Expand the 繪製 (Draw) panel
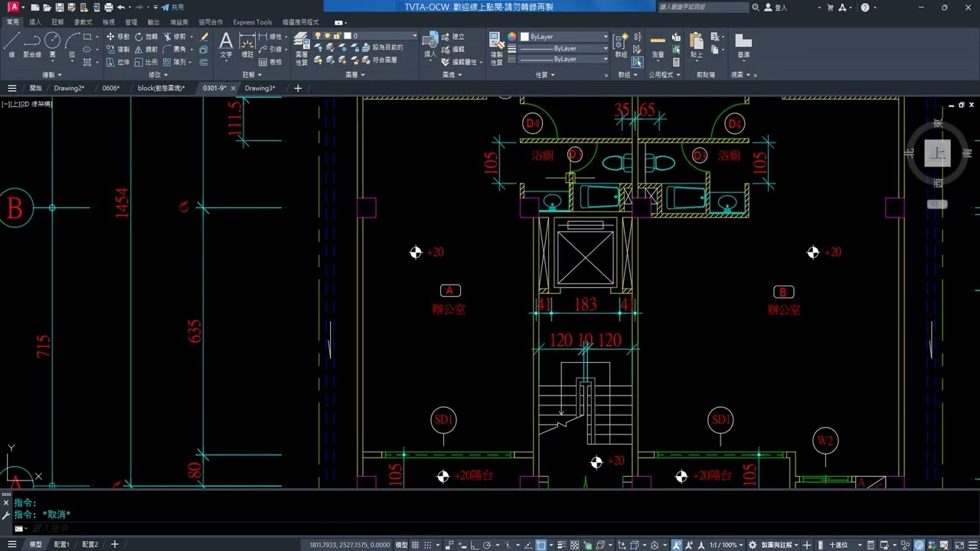Screen dimensions: 980x551 click(52, 75)
